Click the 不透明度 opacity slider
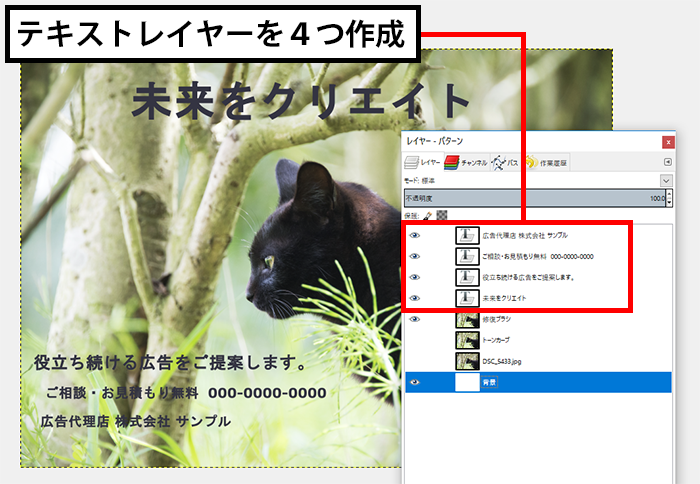 click(x=535, y=198)
